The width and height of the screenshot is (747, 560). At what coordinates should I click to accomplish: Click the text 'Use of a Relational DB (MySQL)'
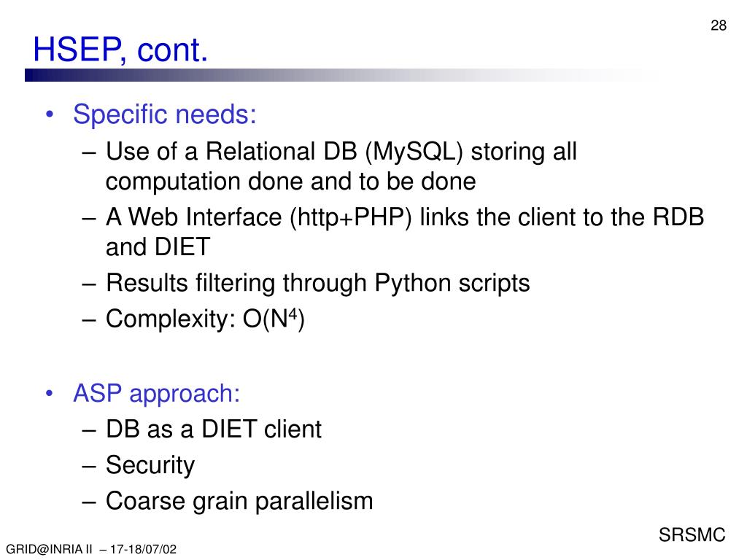(x=285, y=152)
